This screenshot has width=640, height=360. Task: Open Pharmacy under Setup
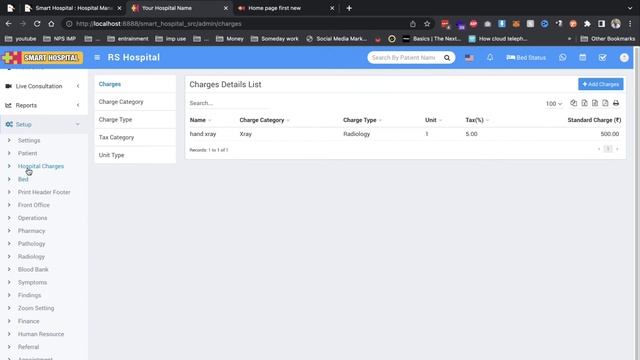(31, 231)
